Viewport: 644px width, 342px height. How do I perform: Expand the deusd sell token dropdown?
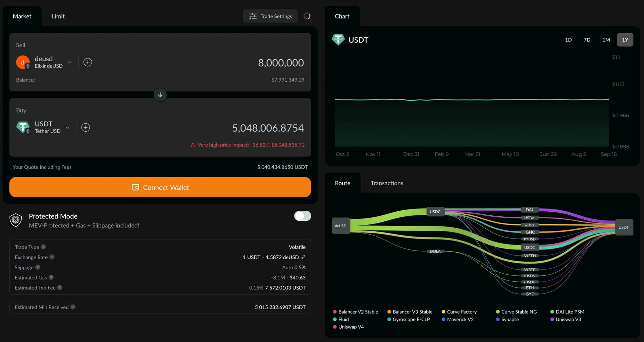(x=69, y=62)
